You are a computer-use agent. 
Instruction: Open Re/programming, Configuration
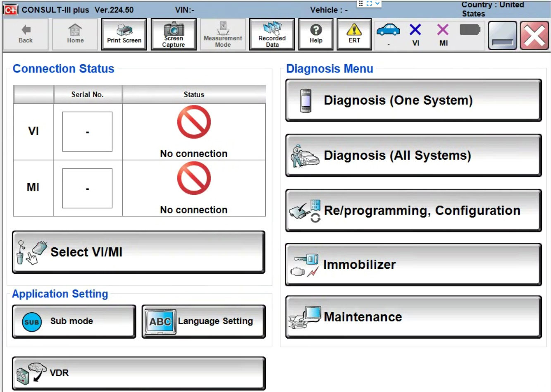413,210
